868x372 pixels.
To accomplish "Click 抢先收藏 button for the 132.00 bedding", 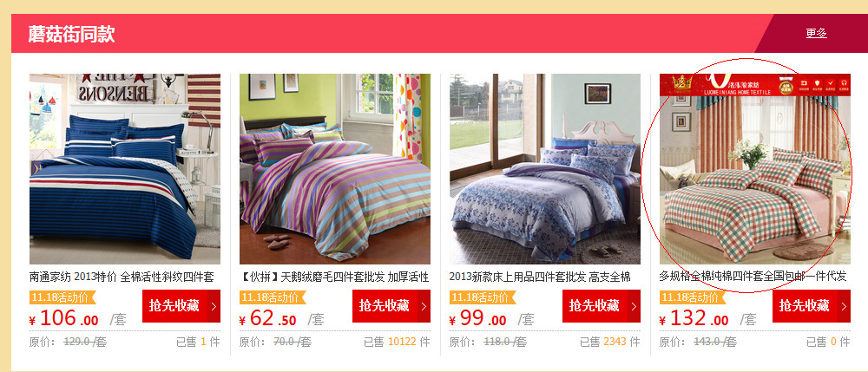I will tap(811, 306).
